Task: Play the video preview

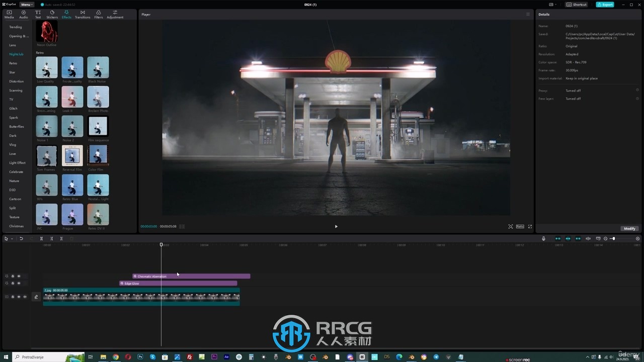Action: (x=336, y=226)
